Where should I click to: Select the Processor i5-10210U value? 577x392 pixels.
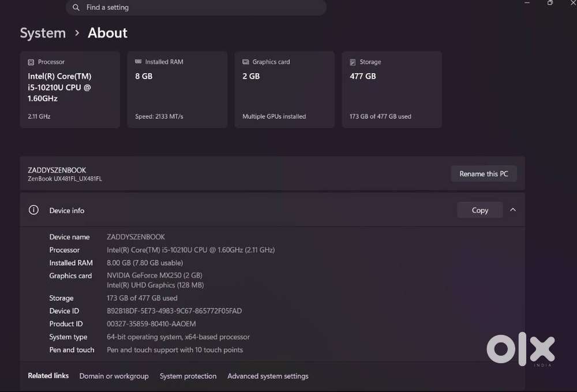(x=190, y=250)
